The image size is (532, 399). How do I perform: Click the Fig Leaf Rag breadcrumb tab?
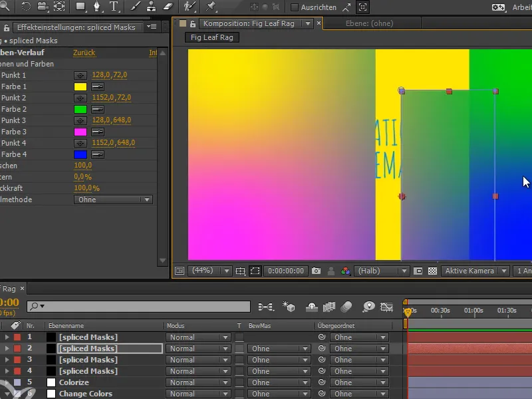pyautogui.click(x=212, y=37)
